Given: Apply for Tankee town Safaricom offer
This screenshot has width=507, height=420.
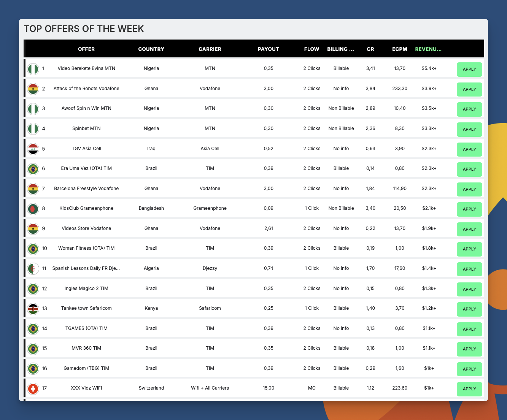Looking at the screenshot, I should (469, 309).
